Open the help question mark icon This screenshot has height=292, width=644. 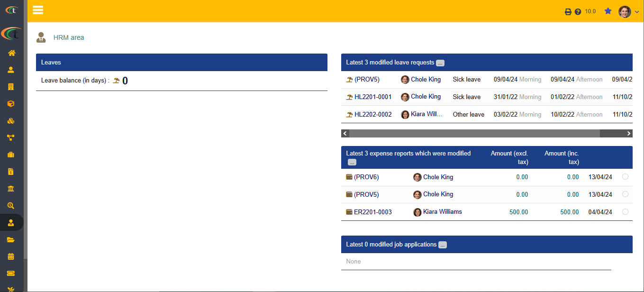[578, 12]
